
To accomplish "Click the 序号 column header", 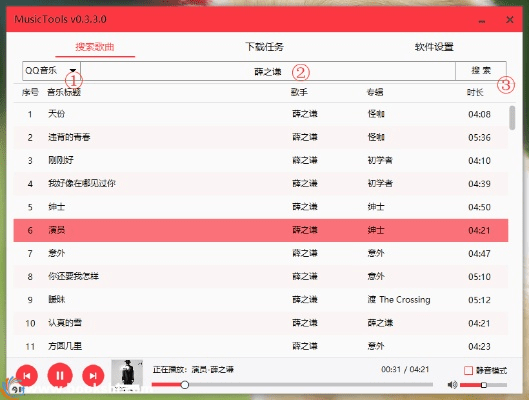I will coord(30,92).
